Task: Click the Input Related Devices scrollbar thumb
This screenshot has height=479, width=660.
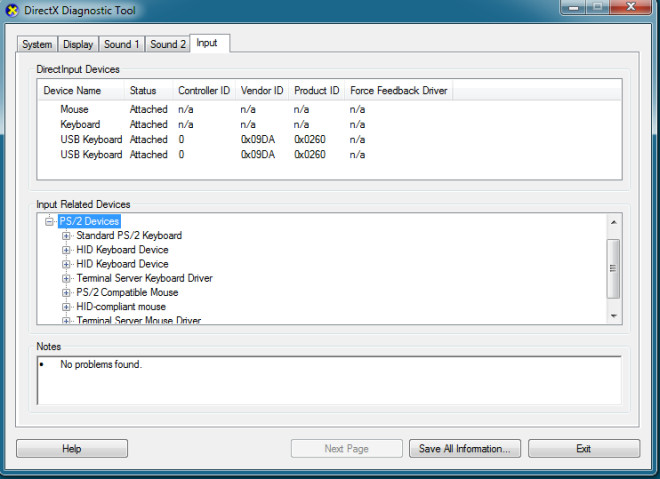Action: [x=613, y=268]
